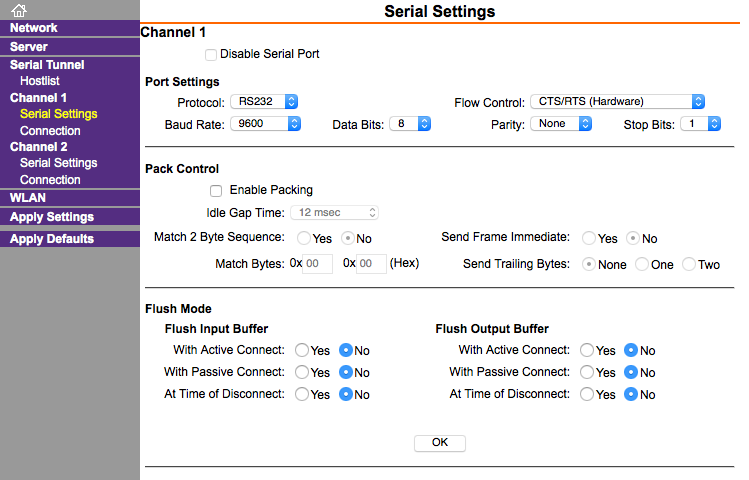Choose Yes for Send Frame Immediate

pyautogui.click(x=589, y=239)
